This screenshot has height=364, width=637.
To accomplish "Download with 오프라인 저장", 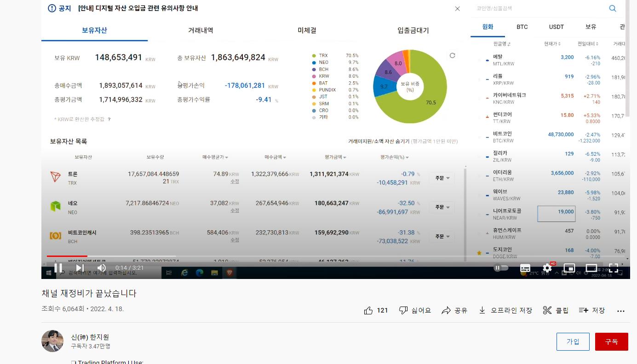I will [x=505, y=310].
